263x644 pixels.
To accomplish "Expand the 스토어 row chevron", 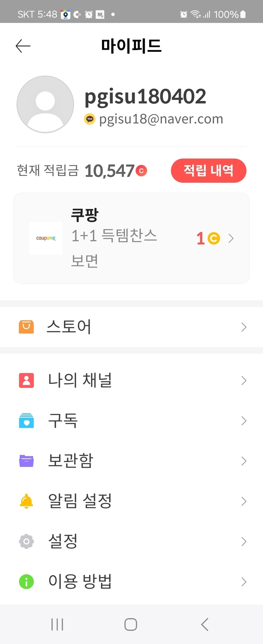I will tap(244, 327).
